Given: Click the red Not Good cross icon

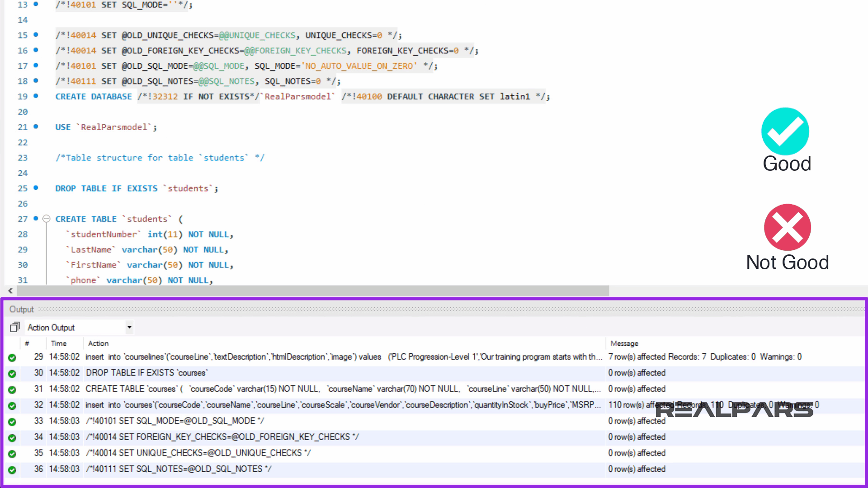Looking at the screenshot, I should (787, 227).
